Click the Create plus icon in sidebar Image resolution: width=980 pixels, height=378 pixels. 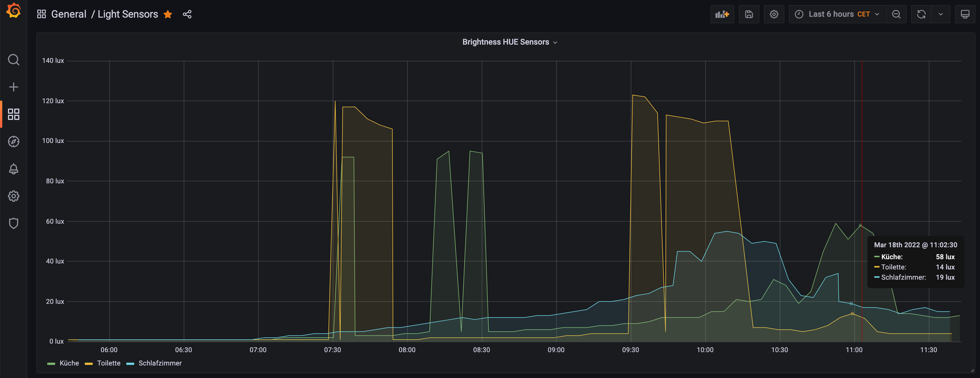click(x=14, y=87)
